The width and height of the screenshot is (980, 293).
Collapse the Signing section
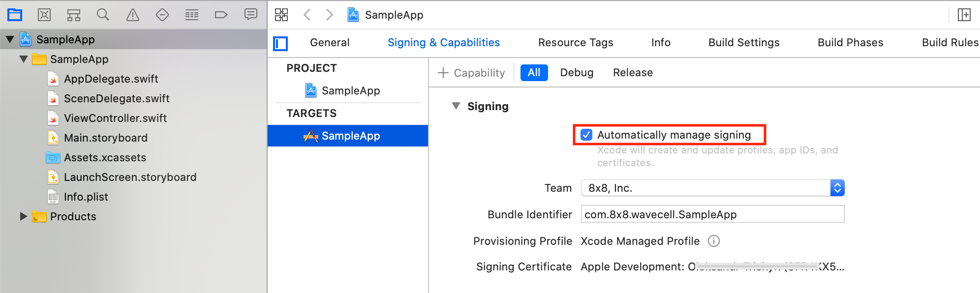[x=456, y=106]
